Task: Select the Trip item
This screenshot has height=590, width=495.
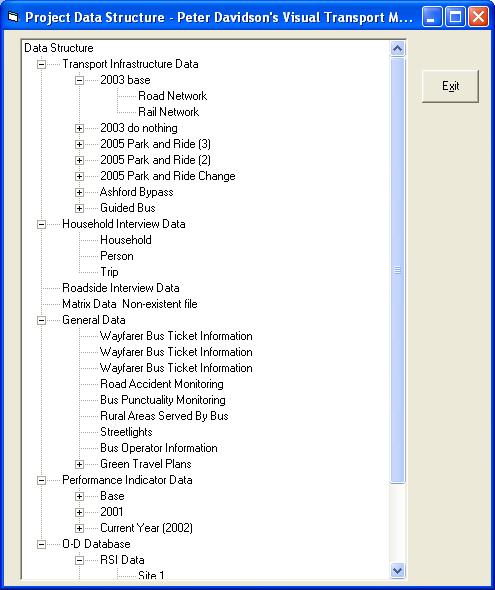Action: pos(109,272)
